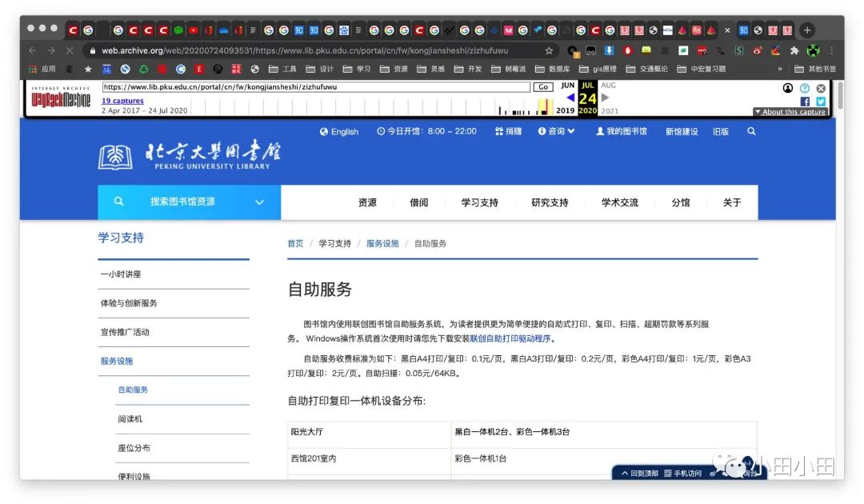
Task: Click 首页 in the breadcrumb
Action: (295, 243)
